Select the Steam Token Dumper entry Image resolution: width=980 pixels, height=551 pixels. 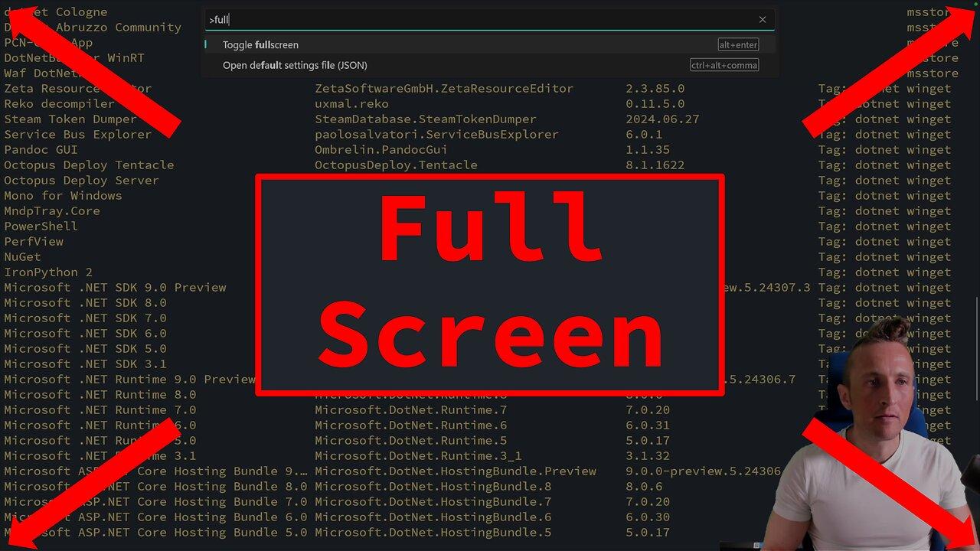click(68, 119)
